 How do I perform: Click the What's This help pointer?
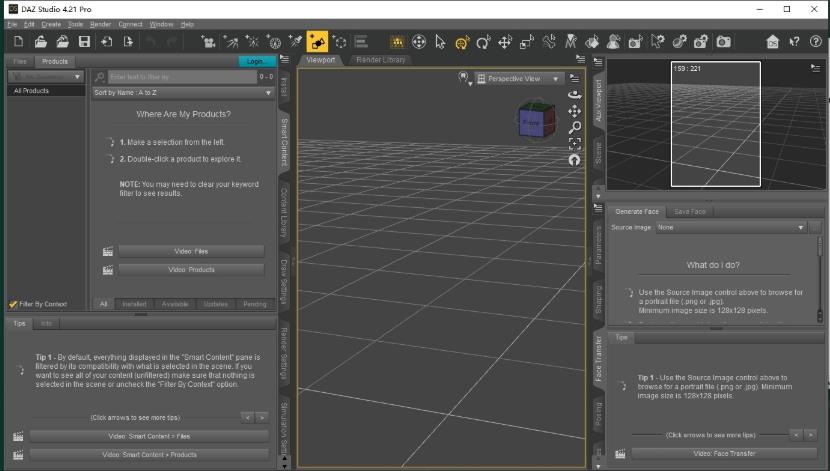pos(794,42)
